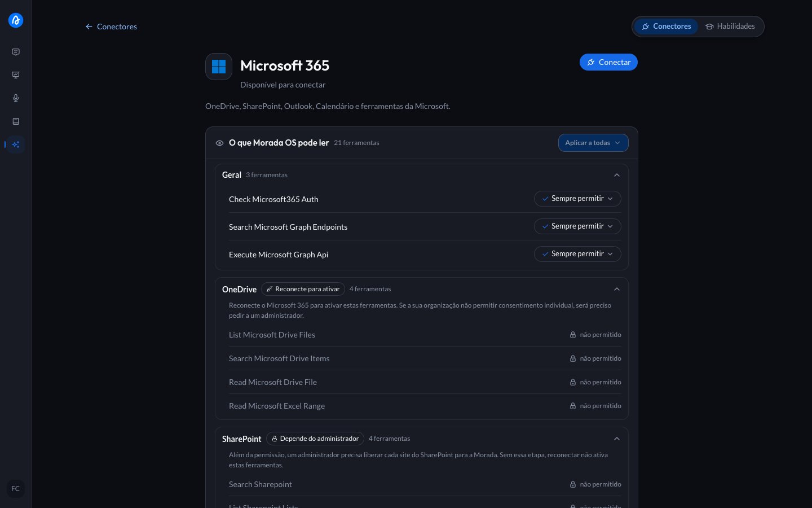This screenshot has width=812, height=508.
Task: Go back via the Conectores arrow link
Action: click(111, 27)
